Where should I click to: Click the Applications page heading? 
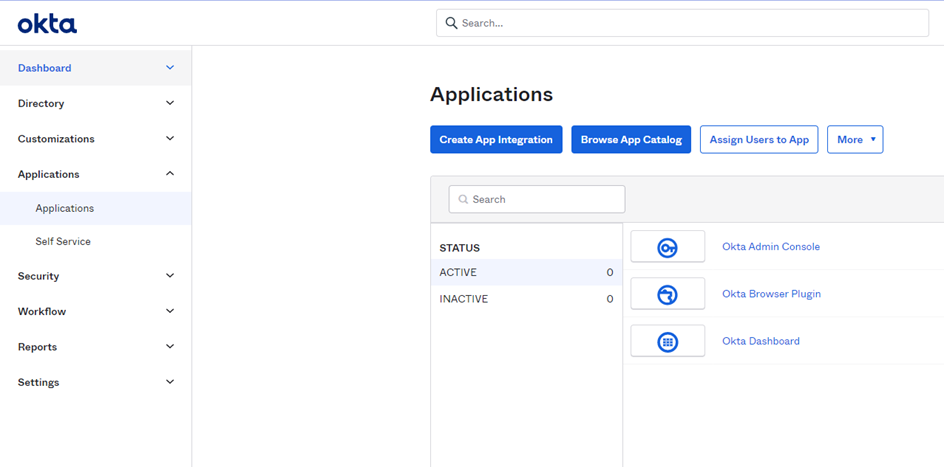click(x=491, y=94)
